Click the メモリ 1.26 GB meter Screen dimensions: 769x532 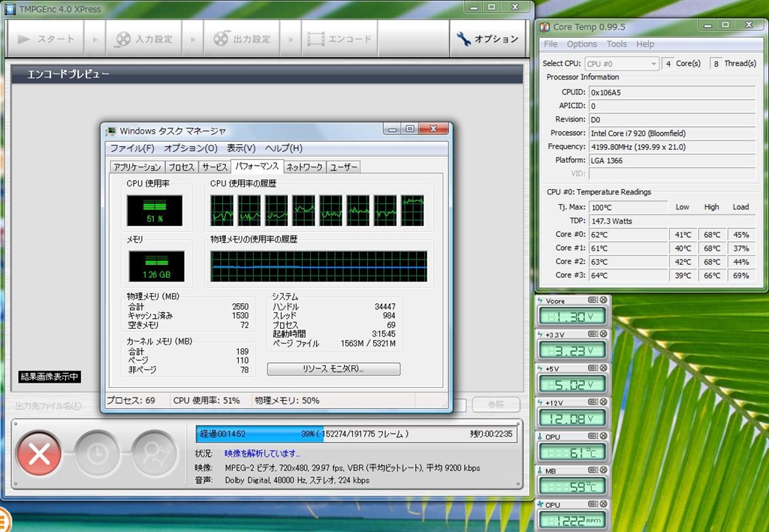(x=156, y=266)
